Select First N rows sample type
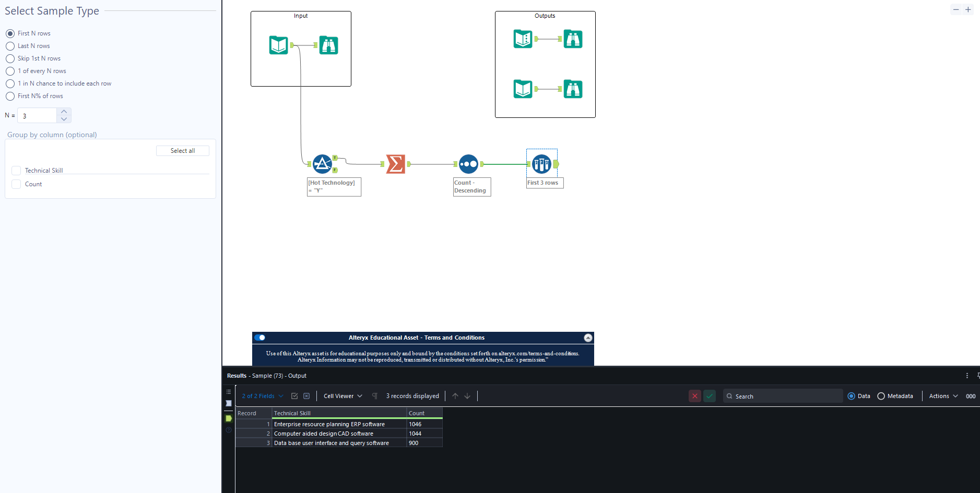This screenshot has width=980, height=493. tap(10, 33)
